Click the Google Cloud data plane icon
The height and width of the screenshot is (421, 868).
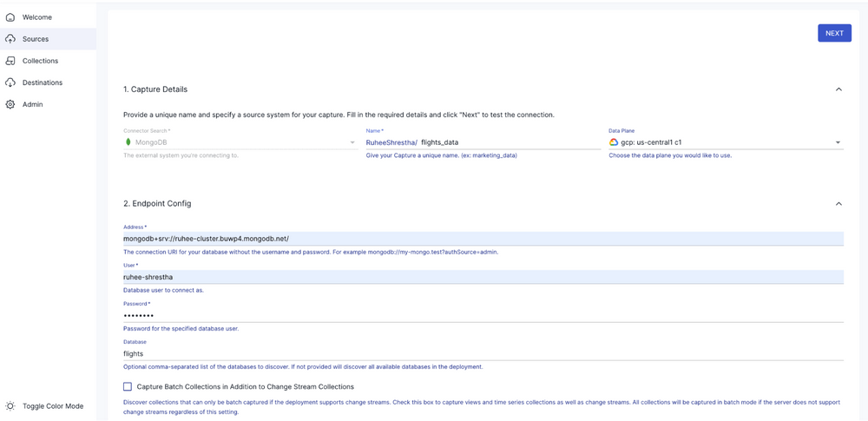pos(614,142)
